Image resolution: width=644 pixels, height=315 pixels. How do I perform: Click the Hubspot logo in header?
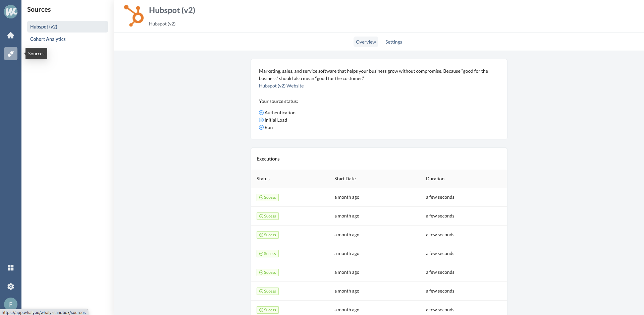click(x=134, y=16)
